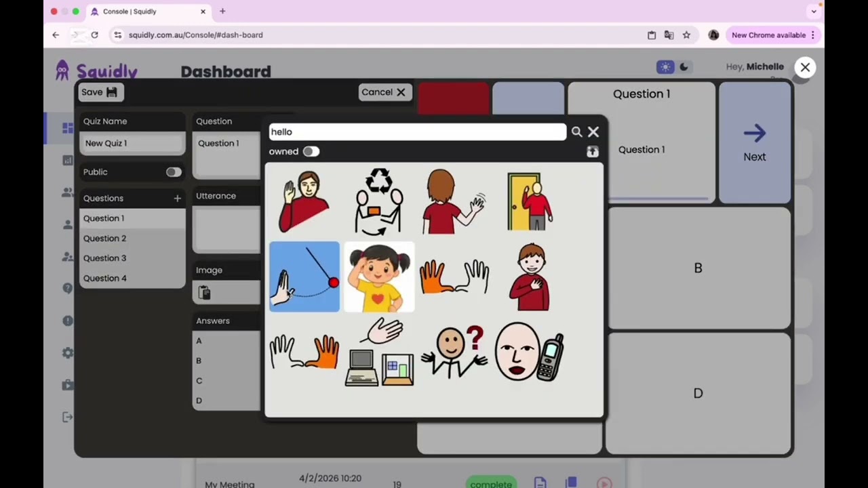
Task: Select the boy with hand on chest
Action: pos(529,277)
